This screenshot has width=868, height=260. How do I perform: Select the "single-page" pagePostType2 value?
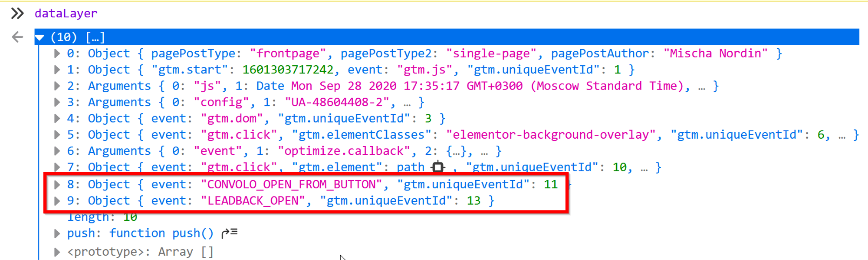491,53
